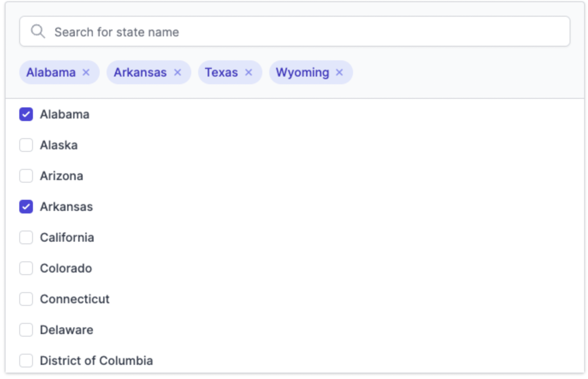The width and height of the screenshot is (588, 379).
Task: Check the Alaska checkbox
Action: click(26, 145)
